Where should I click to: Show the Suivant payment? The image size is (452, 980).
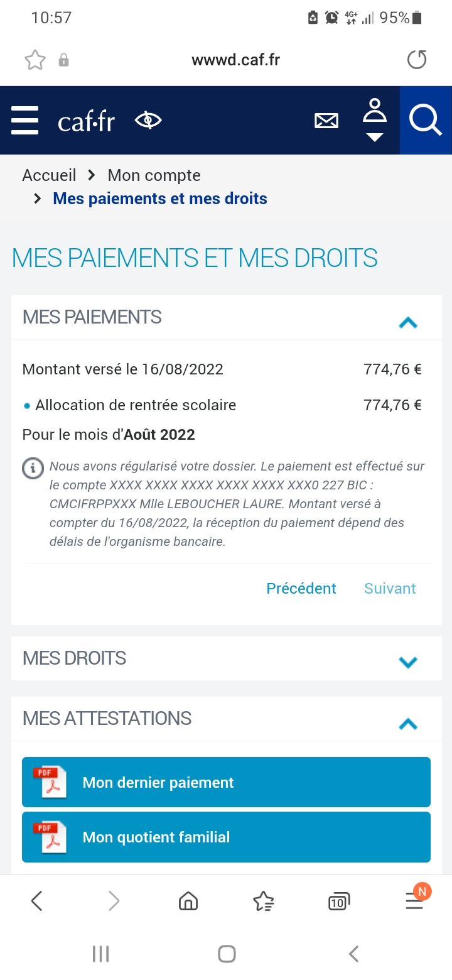coord(390,589)
